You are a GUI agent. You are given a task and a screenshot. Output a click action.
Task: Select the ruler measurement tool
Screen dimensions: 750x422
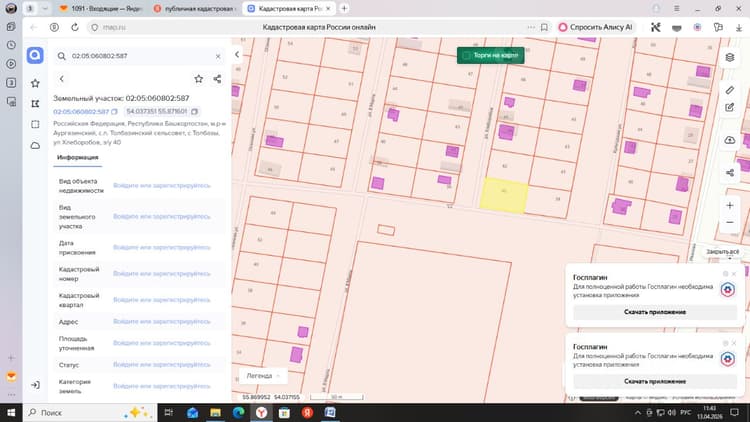coord(729,90)
